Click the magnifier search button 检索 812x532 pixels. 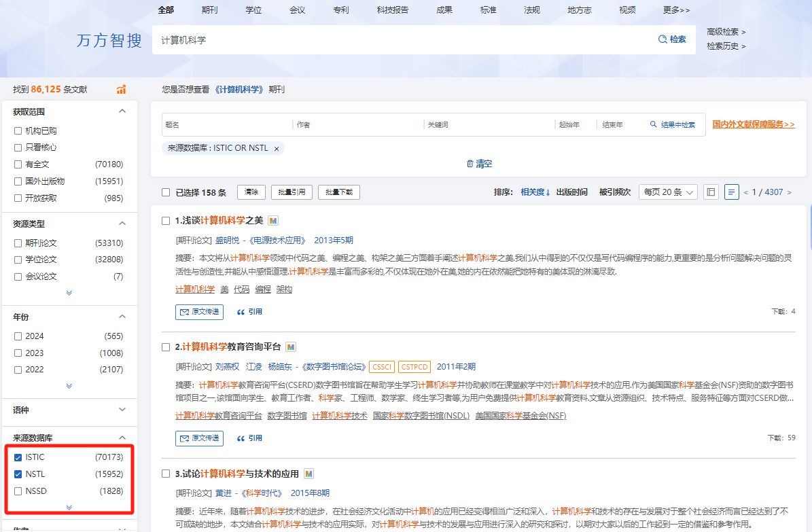671,39
